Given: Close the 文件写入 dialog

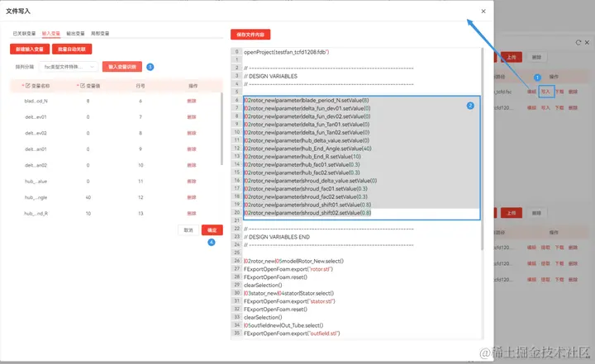Looking at the screenshot, I should 483,12.
